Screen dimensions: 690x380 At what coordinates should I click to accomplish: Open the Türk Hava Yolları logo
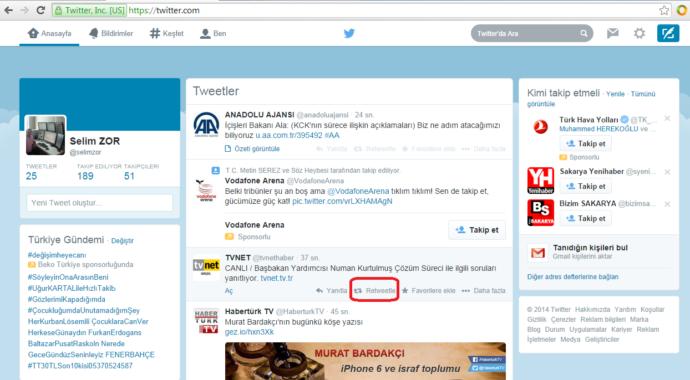(540, 128)
